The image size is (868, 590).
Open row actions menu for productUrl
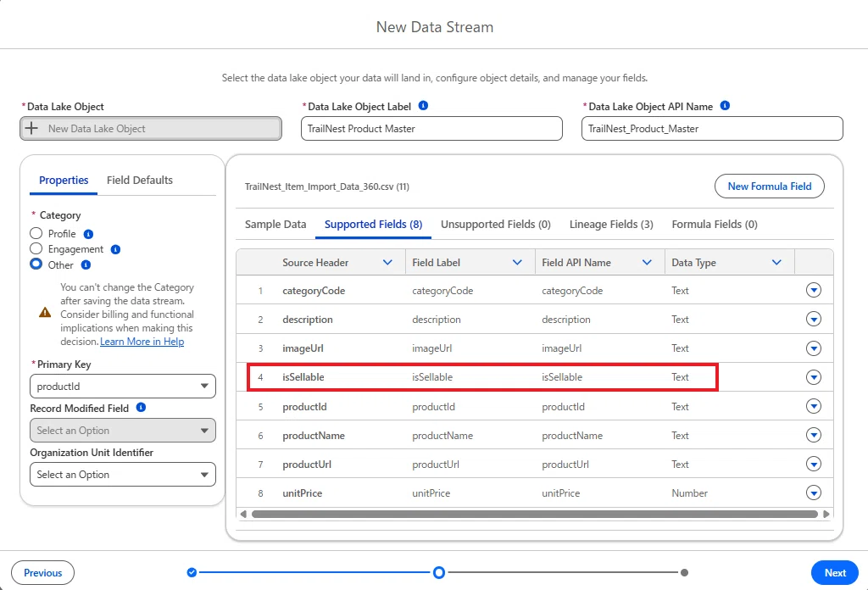tap(813, 464)
